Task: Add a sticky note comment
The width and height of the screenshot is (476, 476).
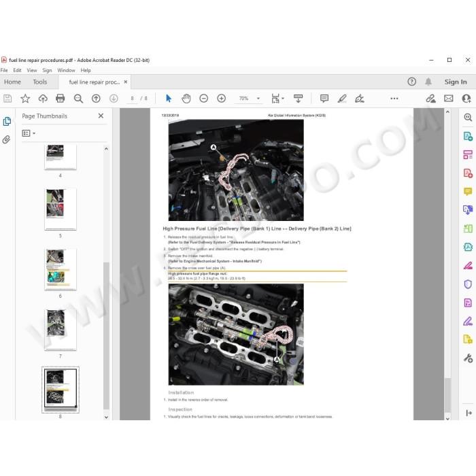Action: (x=324, y=99)
